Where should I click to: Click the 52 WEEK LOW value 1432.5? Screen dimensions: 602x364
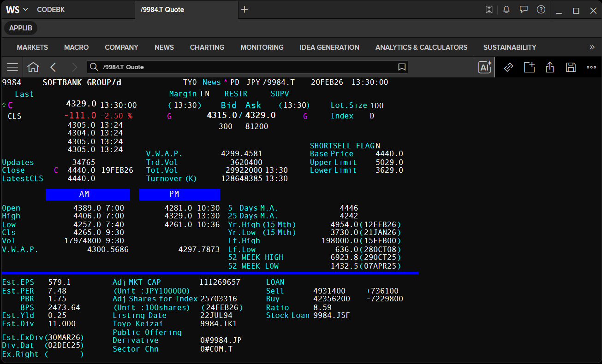(345, 266)
